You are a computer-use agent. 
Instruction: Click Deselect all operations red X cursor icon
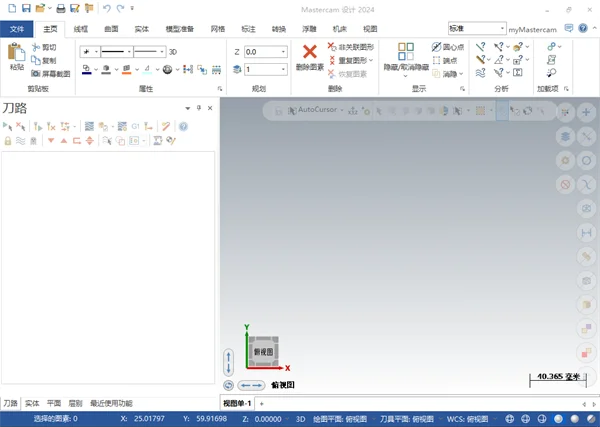click(x=21, y=126)
